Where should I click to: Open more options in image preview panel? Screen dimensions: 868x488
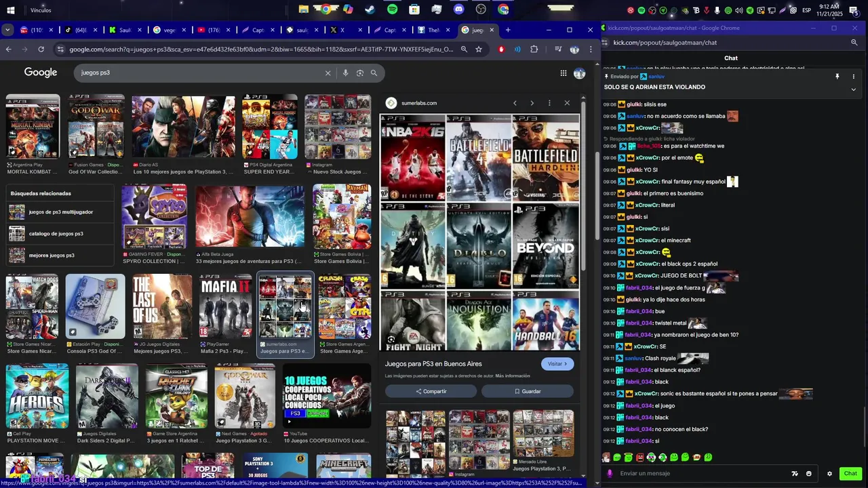coord(549,103)
